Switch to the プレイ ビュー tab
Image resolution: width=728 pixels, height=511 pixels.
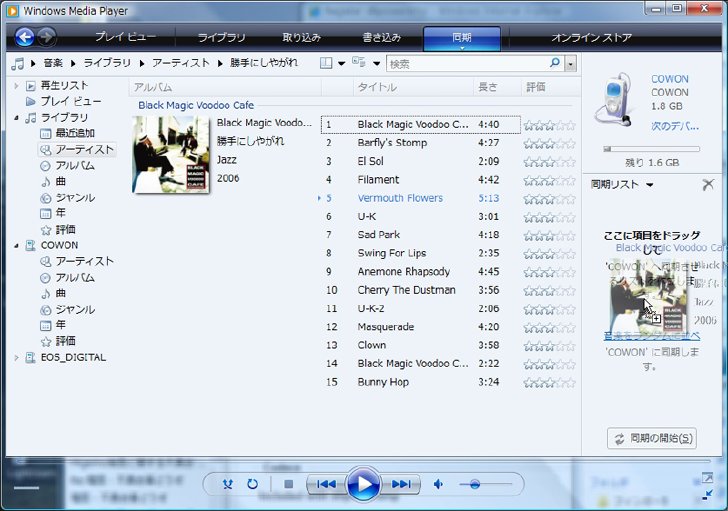point(125,37)
